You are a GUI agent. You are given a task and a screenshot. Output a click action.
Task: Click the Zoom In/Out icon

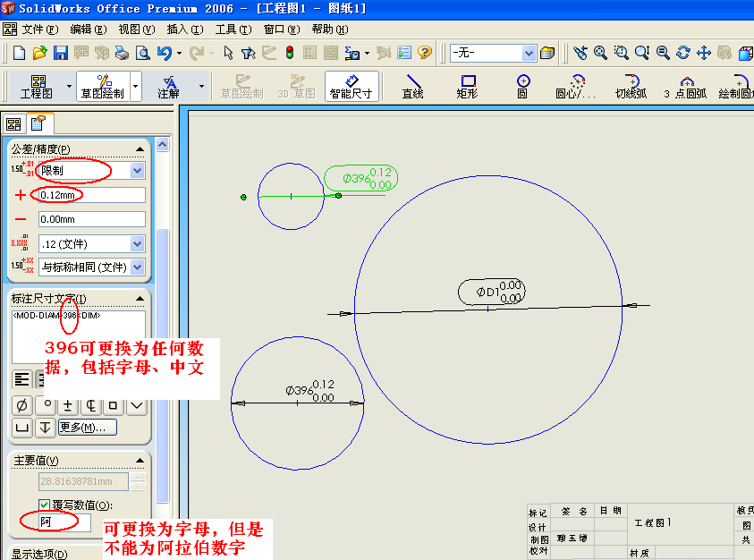coord(642,53)
